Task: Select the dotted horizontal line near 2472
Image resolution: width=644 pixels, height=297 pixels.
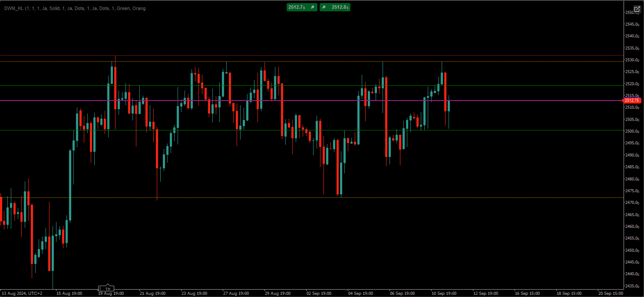Action: [261, 198]
